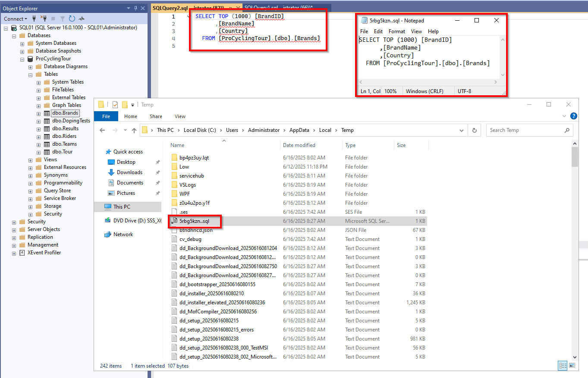Select the servicehub folder
The image size is (588, 378).
(x=192, y=176)
